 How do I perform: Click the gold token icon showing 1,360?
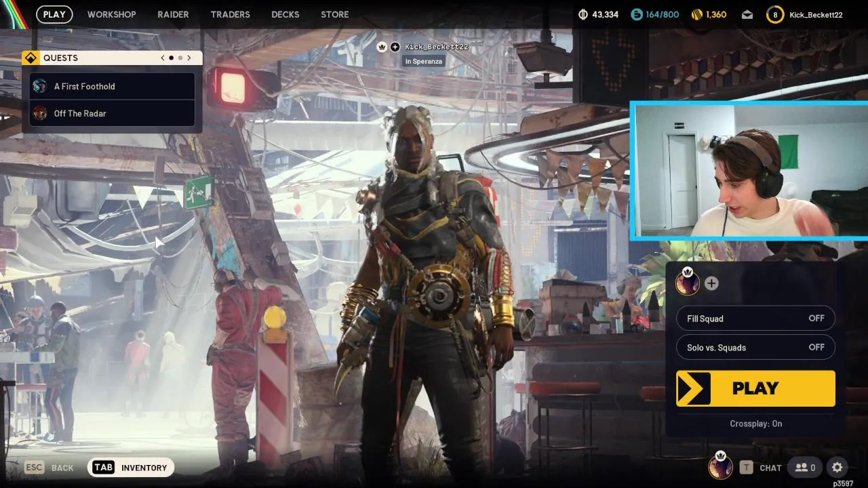(x=696, y=14)
